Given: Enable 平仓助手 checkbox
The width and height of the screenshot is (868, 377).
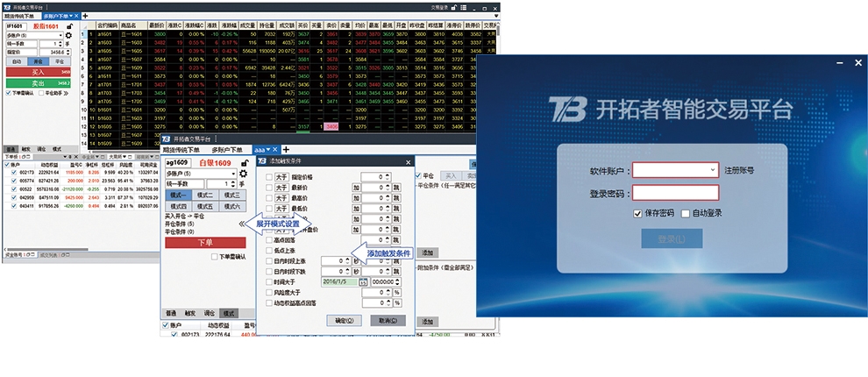Looking at the screenshot, I should click(41, 93).
